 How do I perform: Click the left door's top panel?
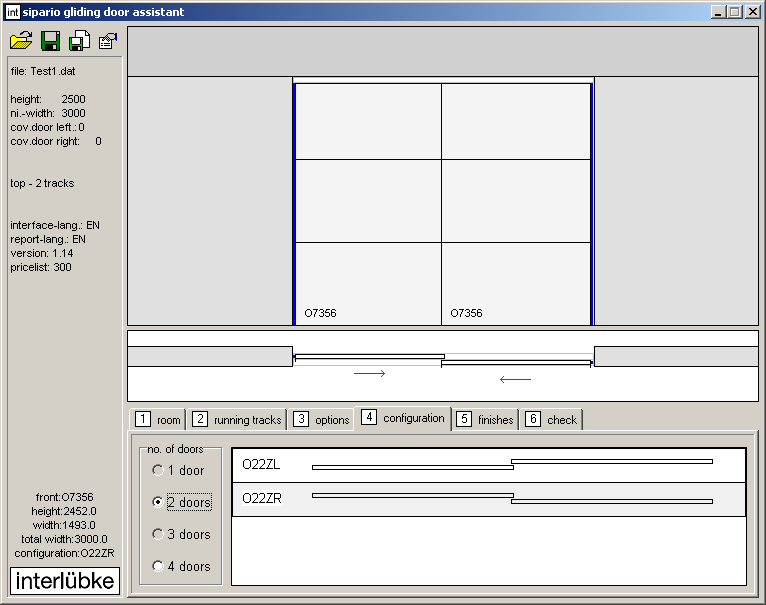(x=368, y=121)
